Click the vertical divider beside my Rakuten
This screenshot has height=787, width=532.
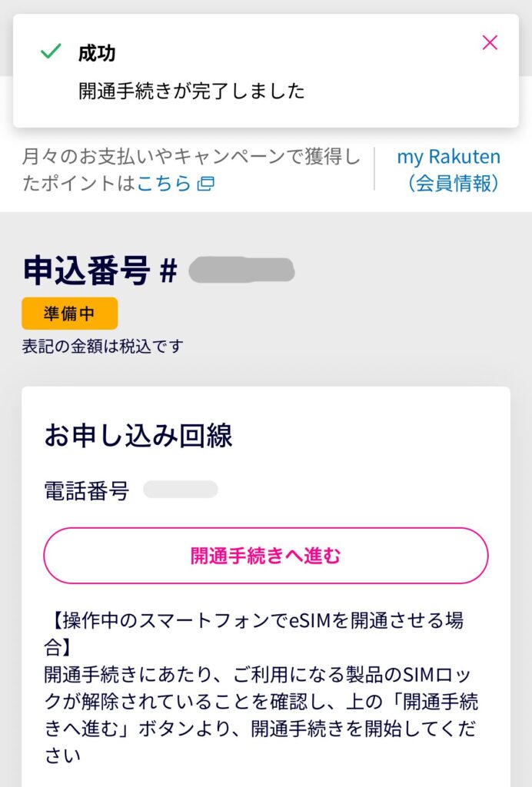coord(374,169)
